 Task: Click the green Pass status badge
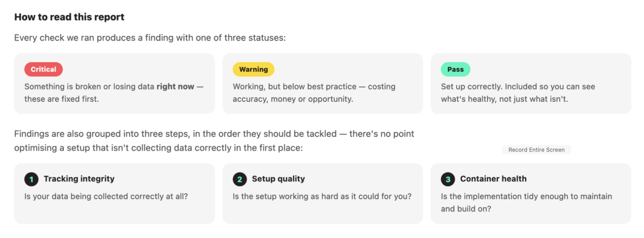tap(455, 69)
